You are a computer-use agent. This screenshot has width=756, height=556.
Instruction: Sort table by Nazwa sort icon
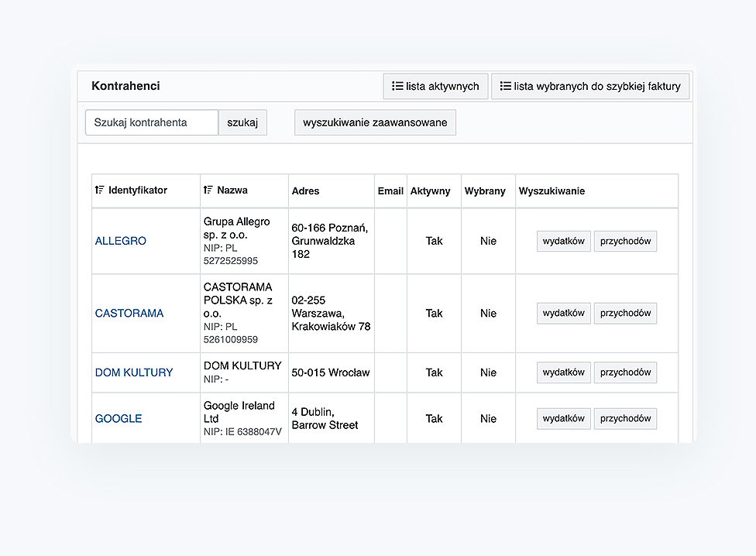208,190
